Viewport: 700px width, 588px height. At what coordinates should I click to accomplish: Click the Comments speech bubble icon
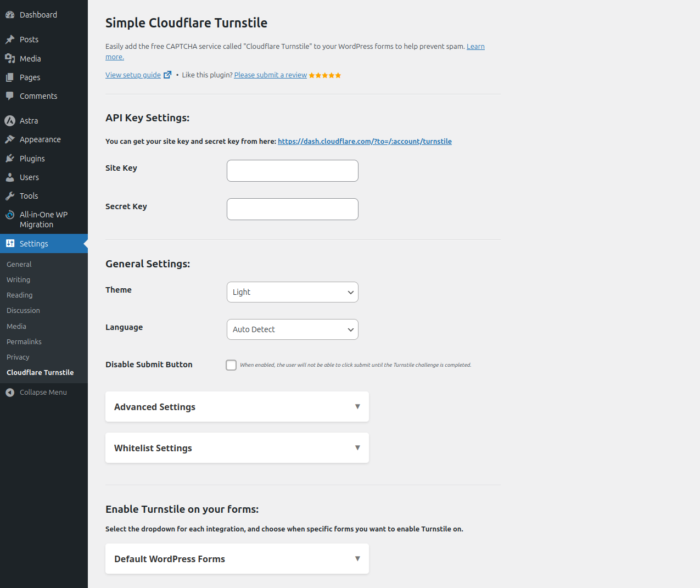(10, 96)
